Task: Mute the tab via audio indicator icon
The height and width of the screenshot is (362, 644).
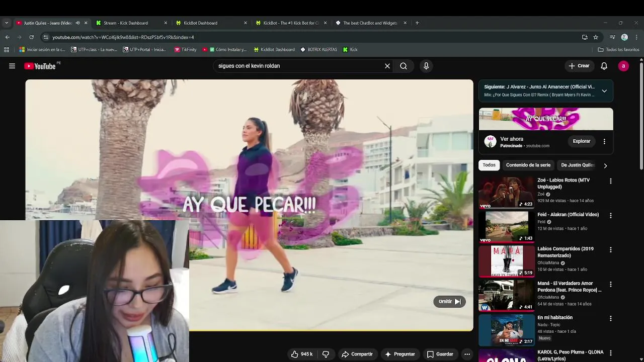Action: [x=77, y=23]
